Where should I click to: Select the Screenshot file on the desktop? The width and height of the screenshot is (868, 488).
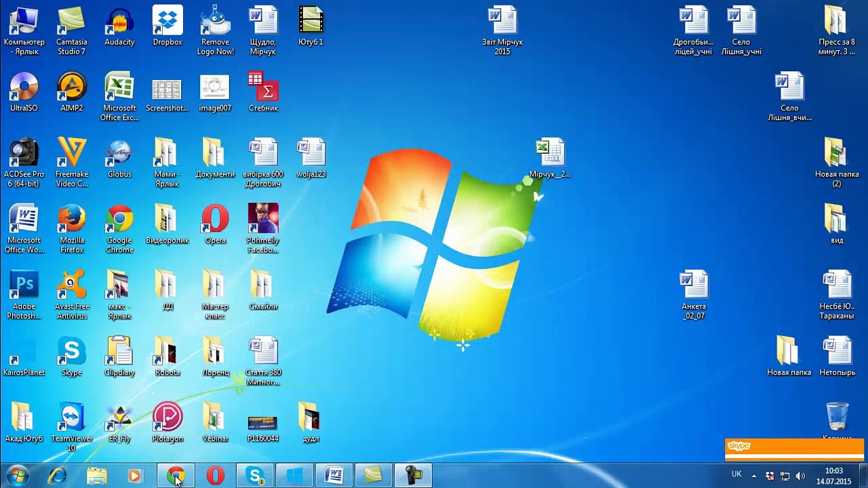pos(167,95)
